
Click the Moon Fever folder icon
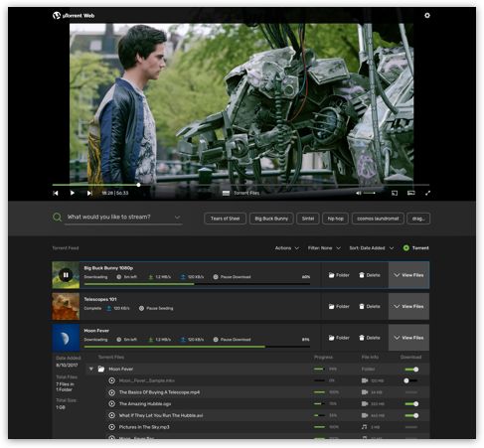coord(101,369)
